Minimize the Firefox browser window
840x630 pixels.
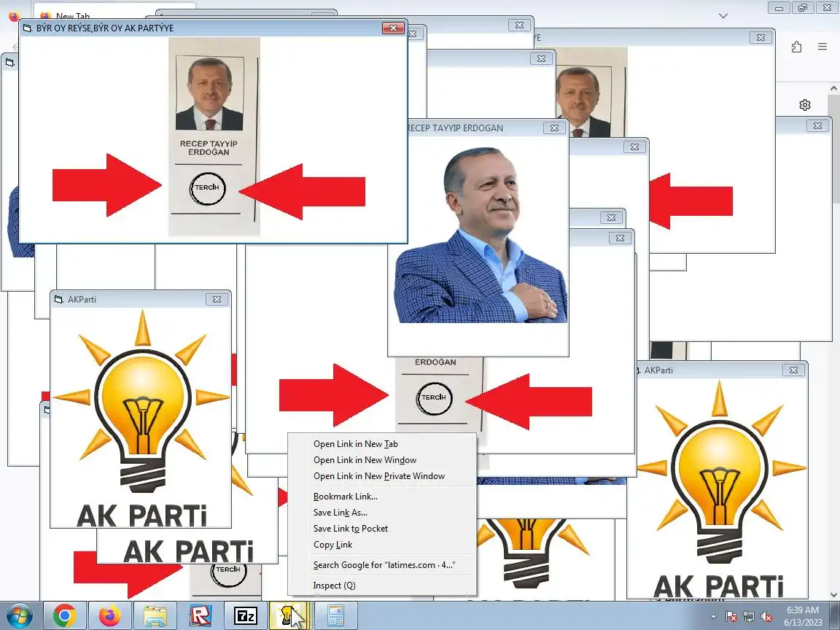(779, 7)
